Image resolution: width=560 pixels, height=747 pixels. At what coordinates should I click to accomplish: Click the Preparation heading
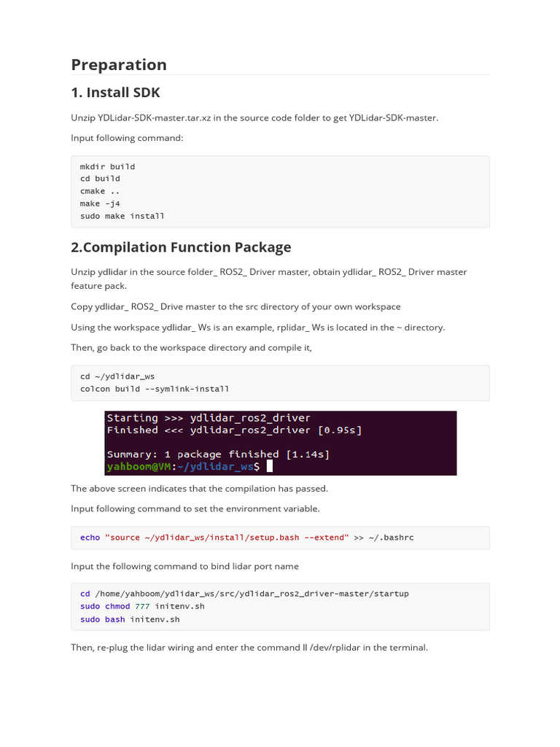(119, 65)
